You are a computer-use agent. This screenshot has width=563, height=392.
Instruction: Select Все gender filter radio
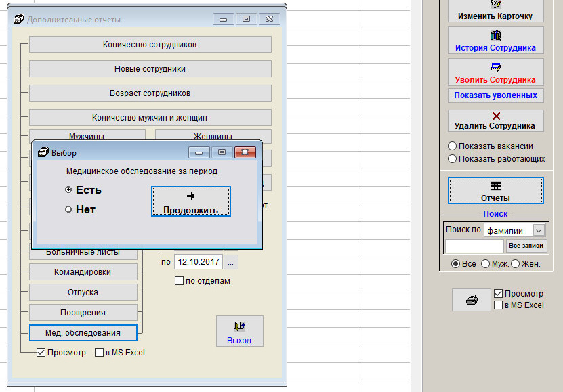455,264
